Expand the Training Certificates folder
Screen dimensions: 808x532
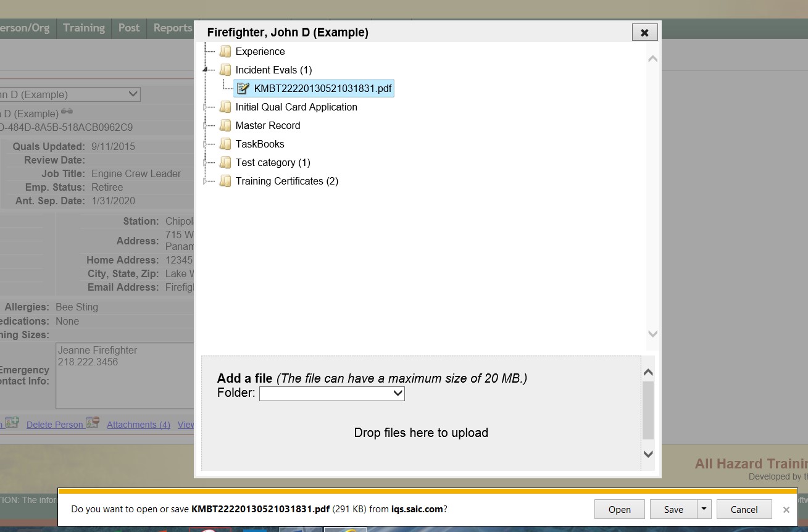tap(206, 181)
